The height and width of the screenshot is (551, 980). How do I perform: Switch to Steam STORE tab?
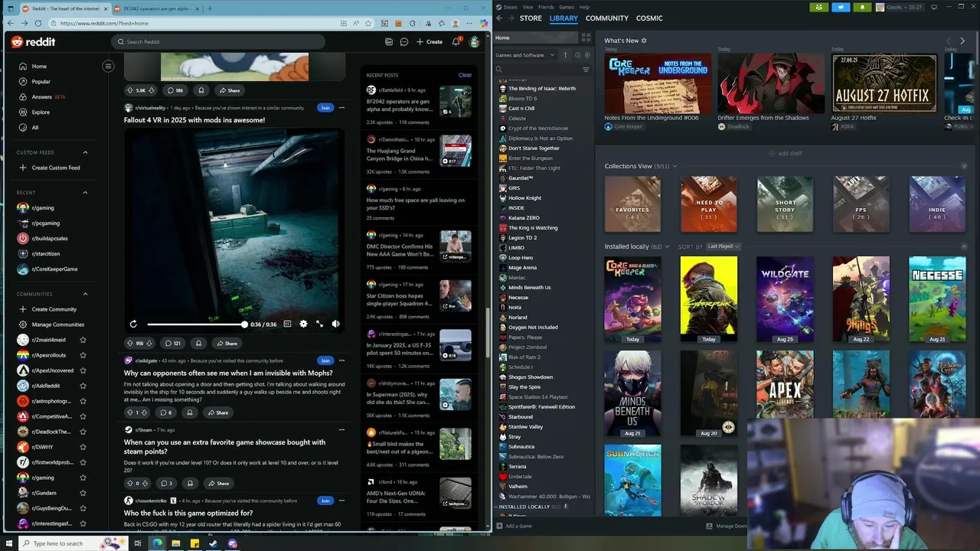pos(531,18)
